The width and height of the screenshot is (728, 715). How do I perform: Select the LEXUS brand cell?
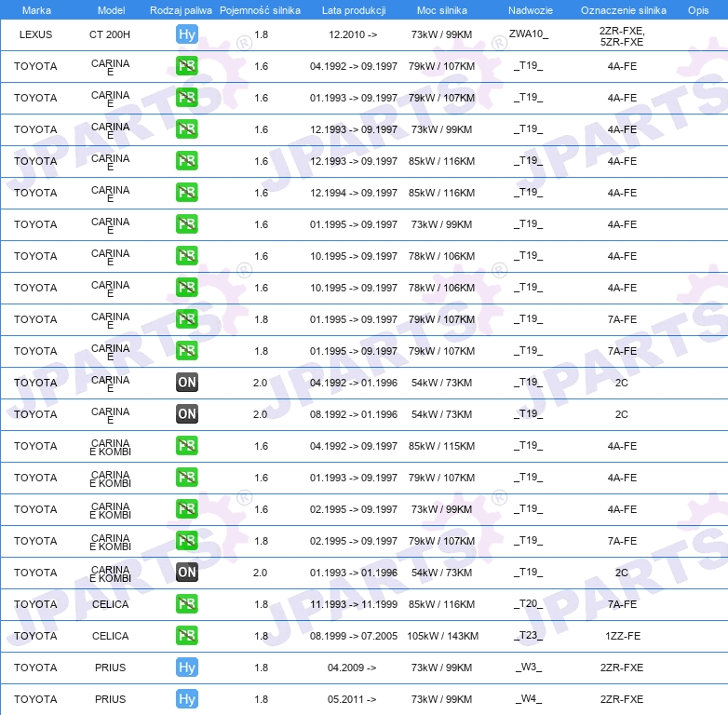(35, 34)
